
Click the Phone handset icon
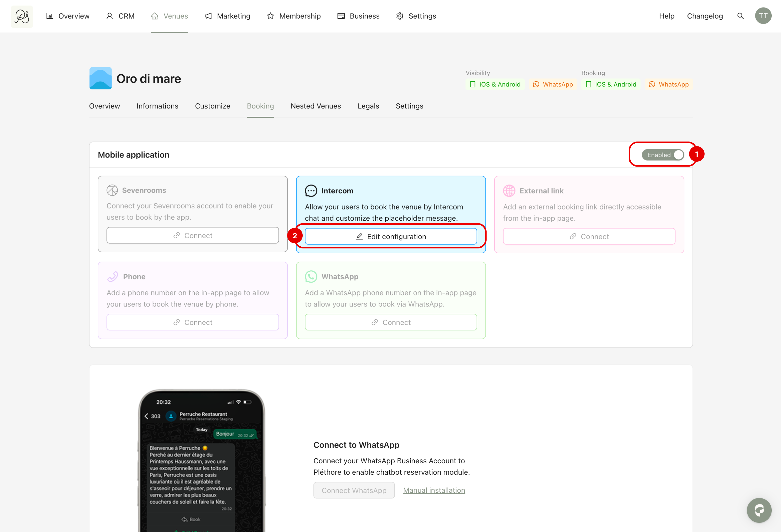pyautogui.click(x=113, y=277)
